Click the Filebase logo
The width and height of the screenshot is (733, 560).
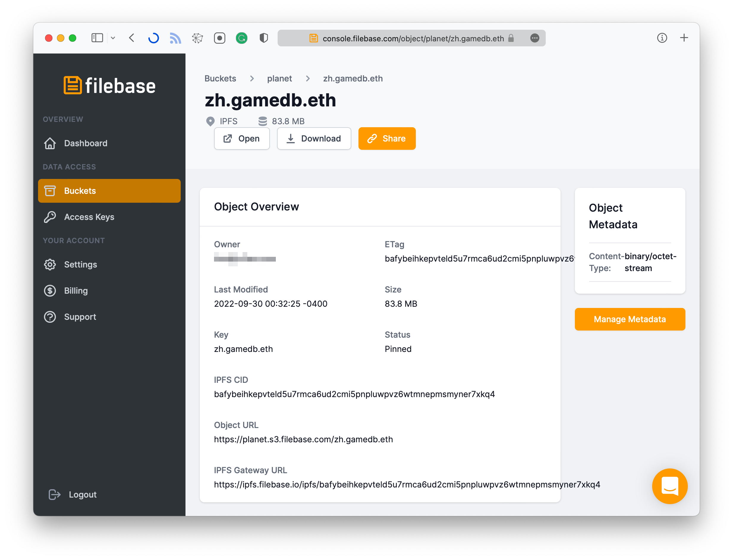[109, 86]
